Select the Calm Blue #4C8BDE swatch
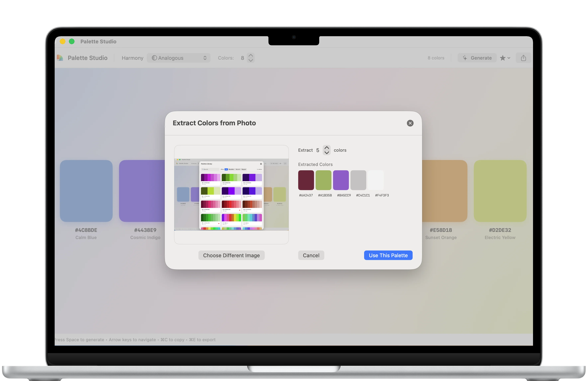This screenshot has height=382, width=588. (x=86, y=191)
